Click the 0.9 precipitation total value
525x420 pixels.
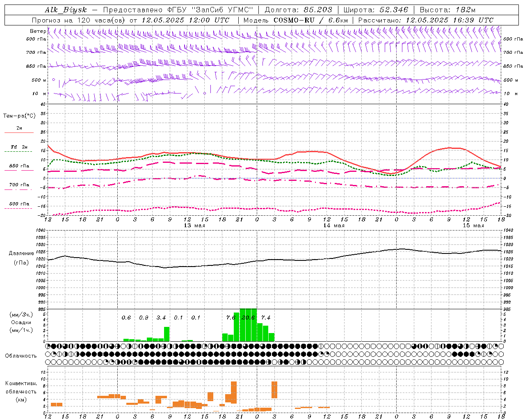[x=144, y=318]
